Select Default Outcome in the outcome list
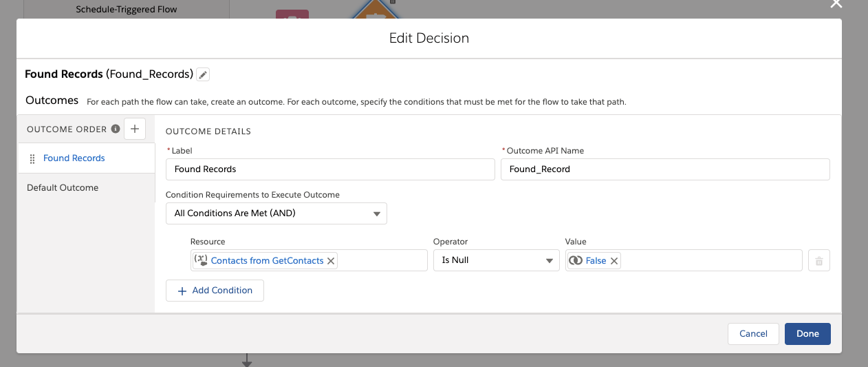 pos(63,188)
